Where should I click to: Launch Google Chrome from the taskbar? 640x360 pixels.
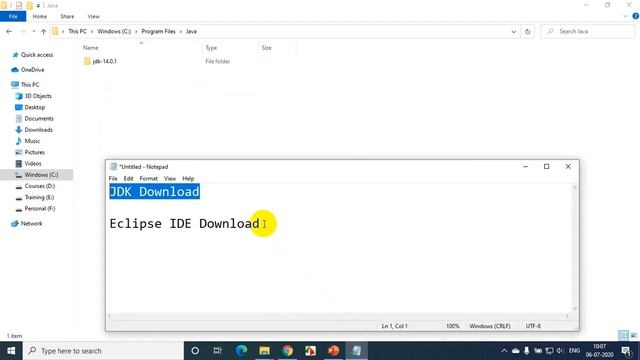[287, 351]
